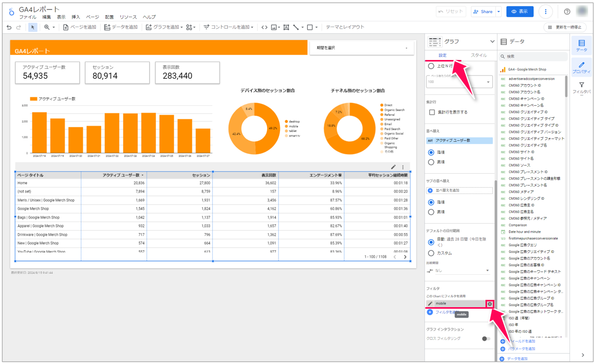
Task: Open the コントロールを追加 dropdown
Action: click(x=228, y=27)
